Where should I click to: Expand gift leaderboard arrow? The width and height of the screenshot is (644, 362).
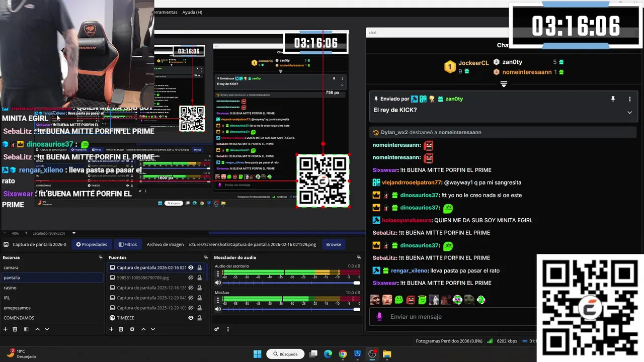504,84
